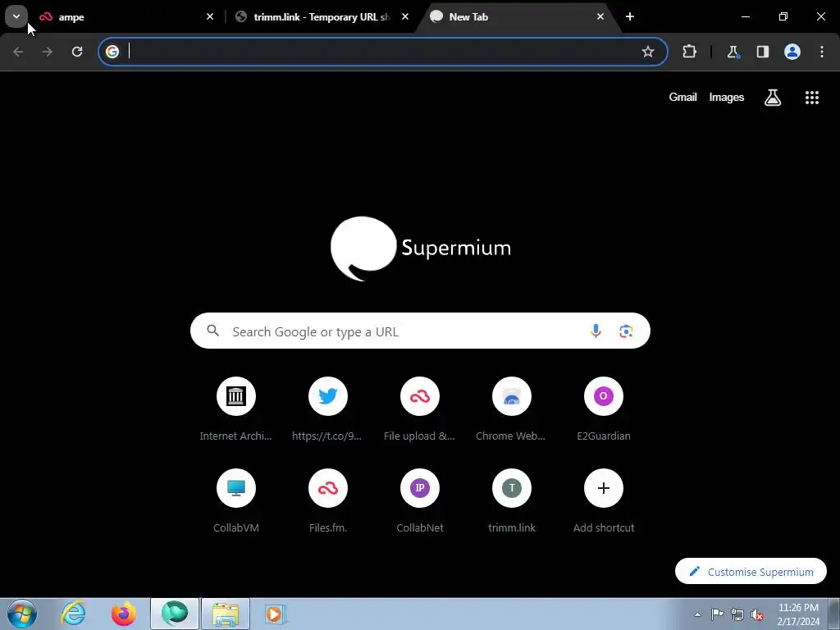Open the File upload & shortcut
This screenshot has height=630, width=840.
click(x=419, y=410)
